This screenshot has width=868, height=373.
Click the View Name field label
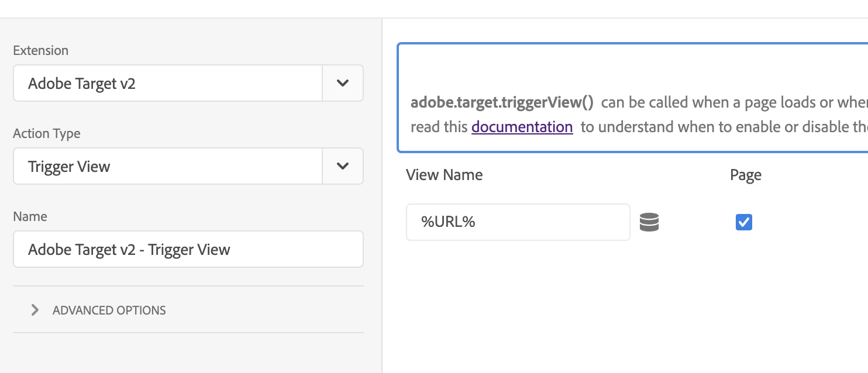pyautogui.click(x=444, y=175)
